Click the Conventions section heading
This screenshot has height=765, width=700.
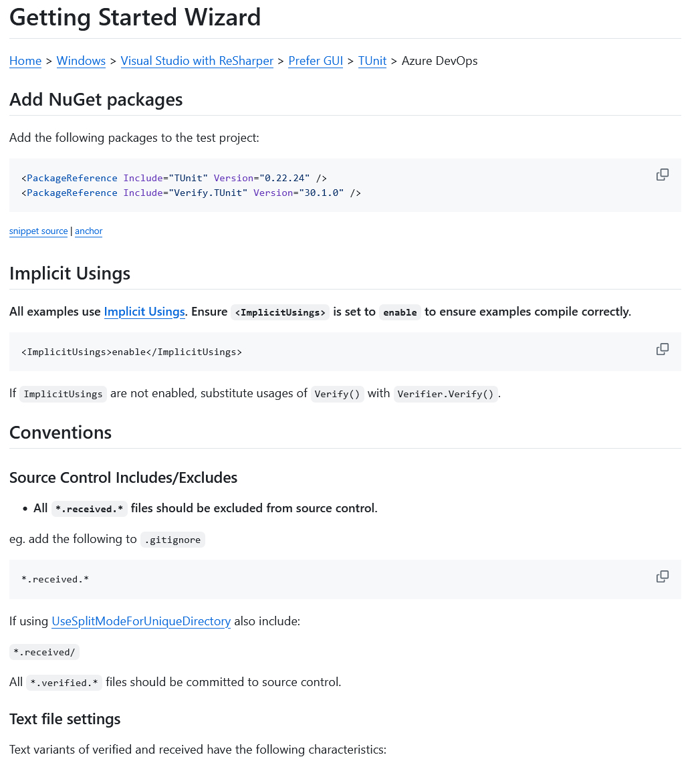(x=60, y=433)
